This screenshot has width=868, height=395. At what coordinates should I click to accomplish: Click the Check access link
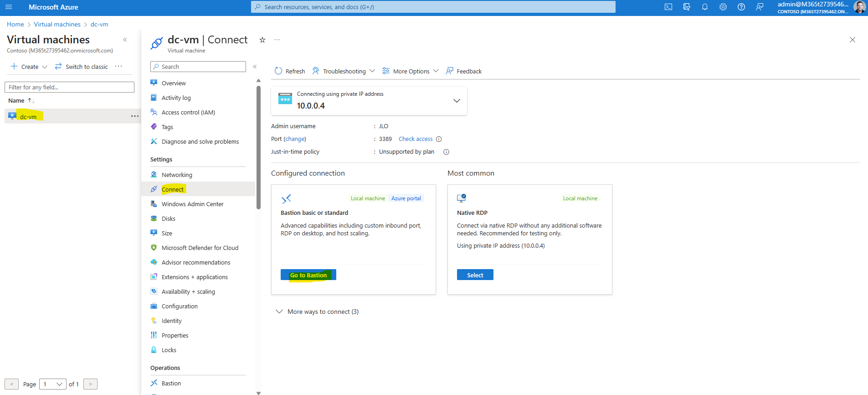point(416,139)
